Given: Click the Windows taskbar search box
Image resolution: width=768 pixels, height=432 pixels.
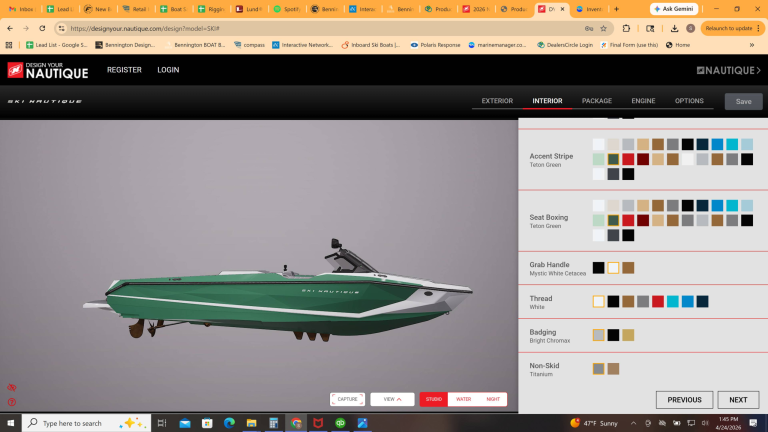Looking at the screenshot, I should (85, 423).
